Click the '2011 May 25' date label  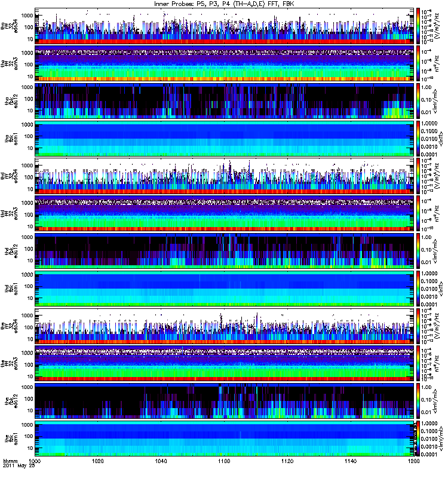[x=19, y=466]
